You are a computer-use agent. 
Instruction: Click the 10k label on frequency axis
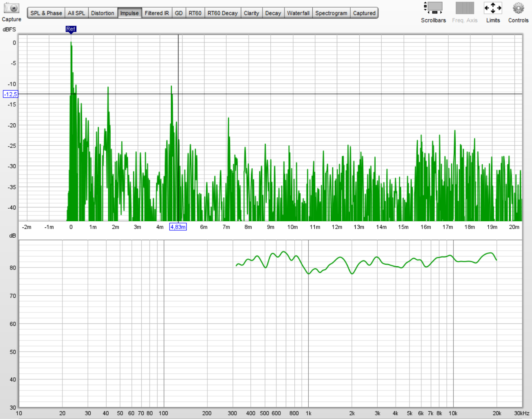click(453, 413)
